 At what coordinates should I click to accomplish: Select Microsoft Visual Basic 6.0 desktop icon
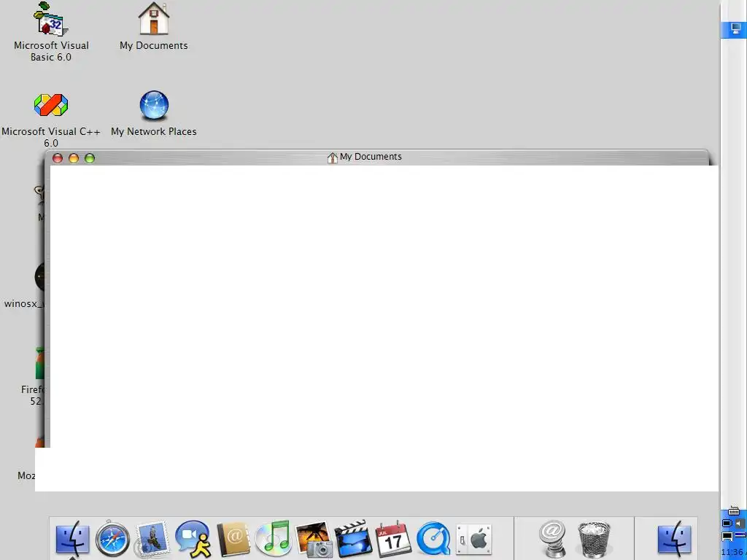[51, 32]
